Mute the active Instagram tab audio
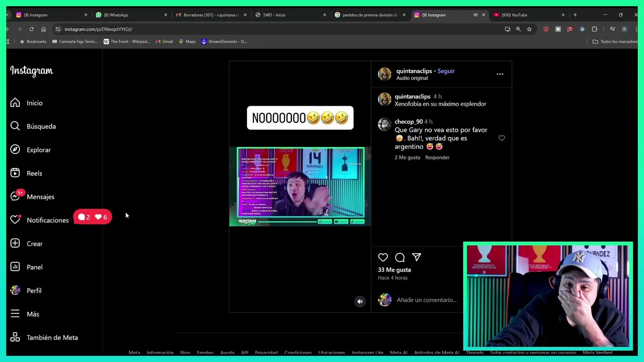This screenshot has width=644, height=362. 475,15
